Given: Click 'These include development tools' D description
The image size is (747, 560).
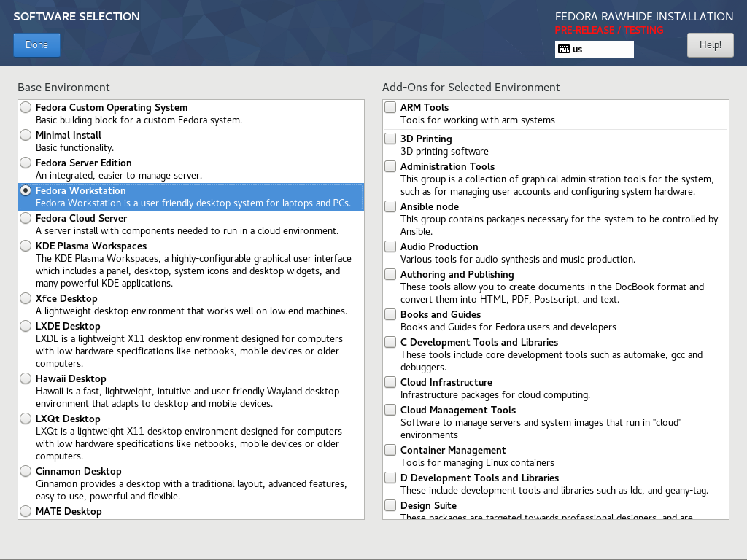Looking at the screenshot, I should [554, 491].
